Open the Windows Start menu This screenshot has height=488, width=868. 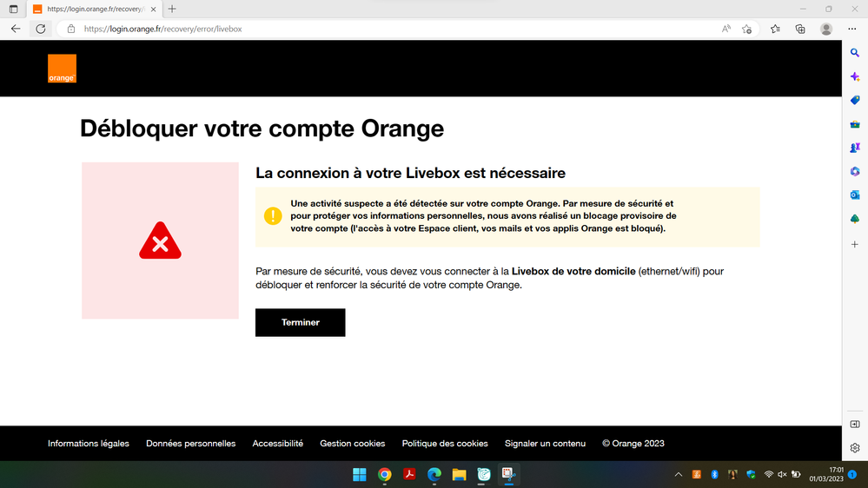pyautogui.click(x=359, y=474)
